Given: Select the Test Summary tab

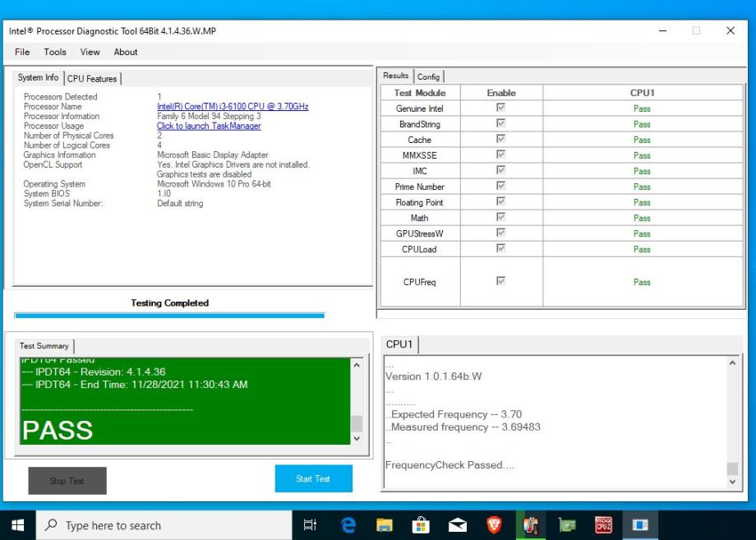Looking at the screenshot, I should coord(44,346).
